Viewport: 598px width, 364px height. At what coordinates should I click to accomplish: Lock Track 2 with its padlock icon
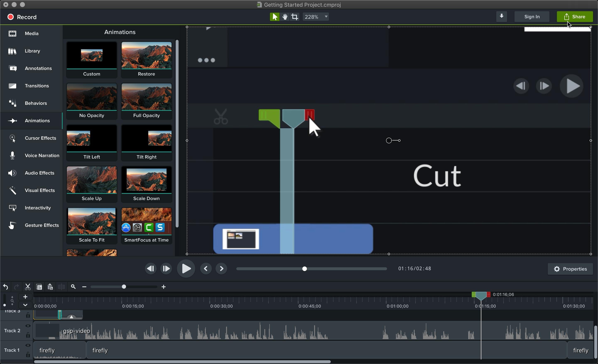click(x=28, y=335)
